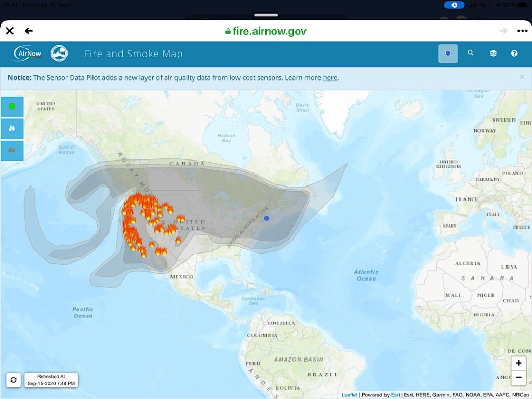
Task: Zoom in on the map
Action: [x=518, y=363]
